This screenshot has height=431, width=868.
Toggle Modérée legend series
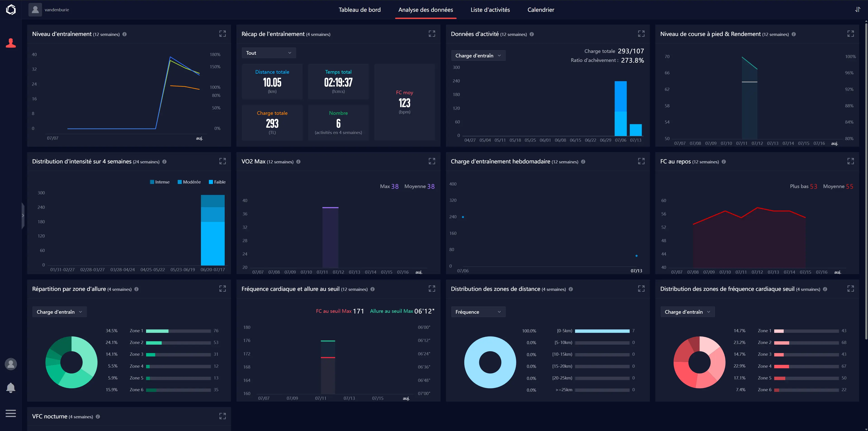189,182
